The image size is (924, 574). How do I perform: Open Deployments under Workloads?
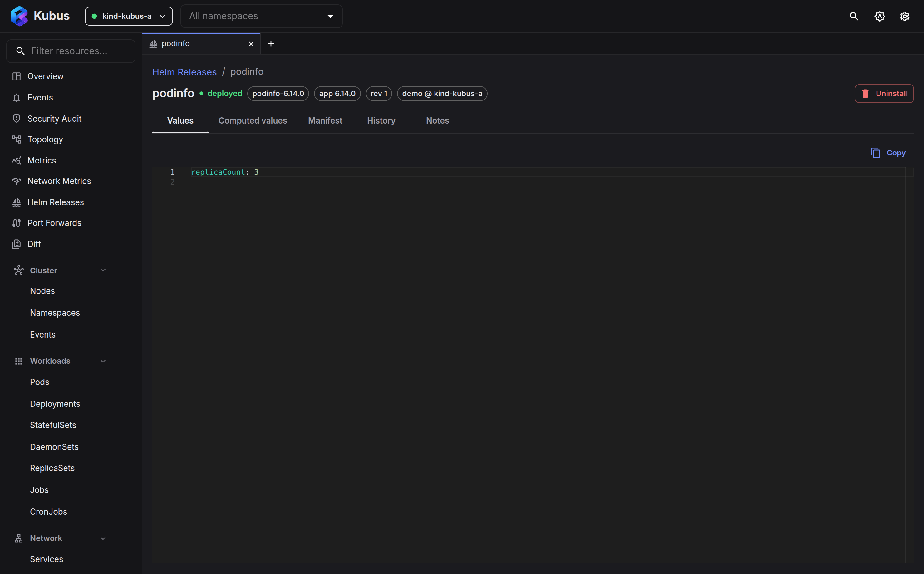point(55,404)
